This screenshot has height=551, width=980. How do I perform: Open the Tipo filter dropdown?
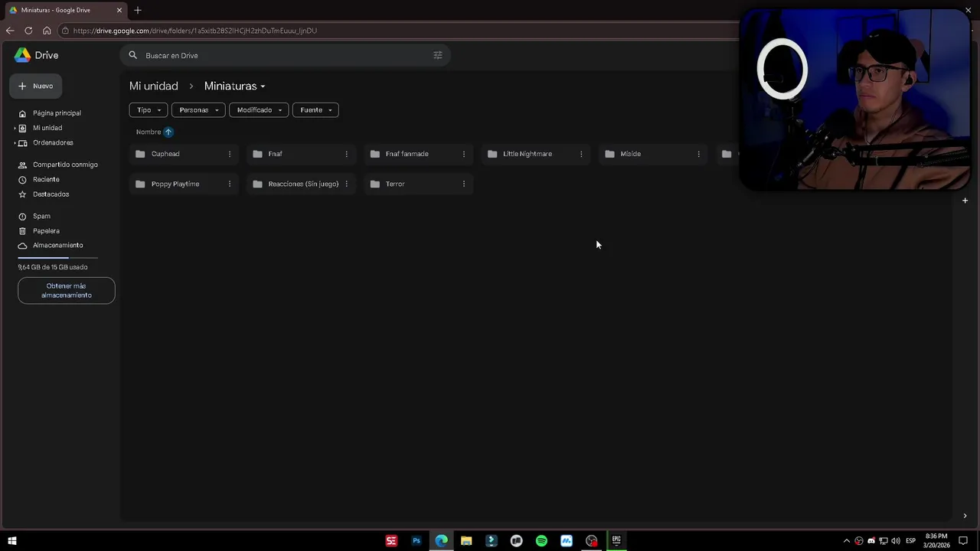click(148, 110)
